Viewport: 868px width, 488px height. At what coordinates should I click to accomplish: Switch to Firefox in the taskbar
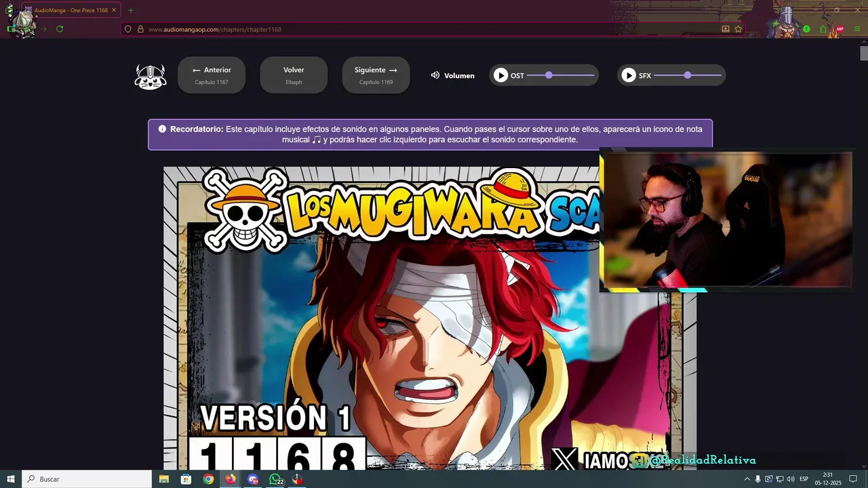pos(231,479)
